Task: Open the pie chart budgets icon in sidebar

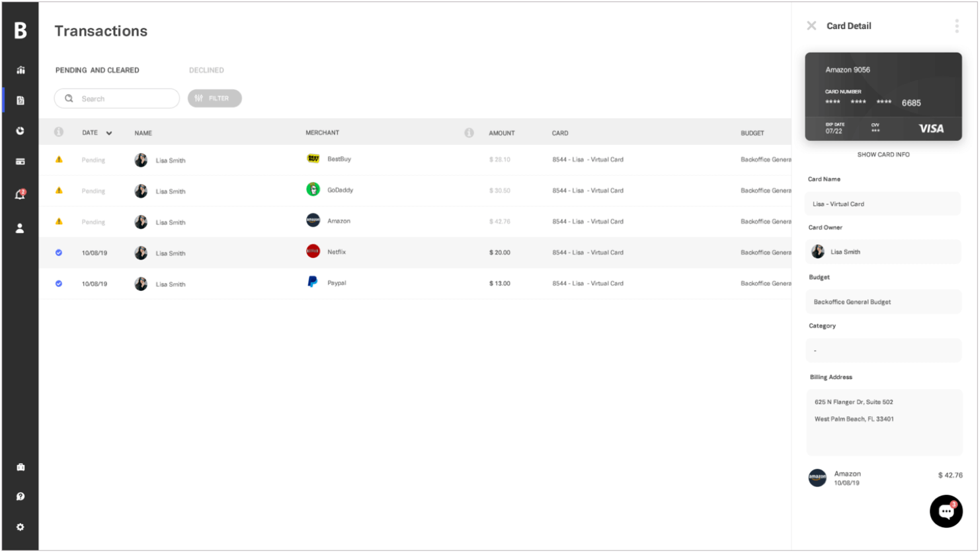Action: (20, 131)
